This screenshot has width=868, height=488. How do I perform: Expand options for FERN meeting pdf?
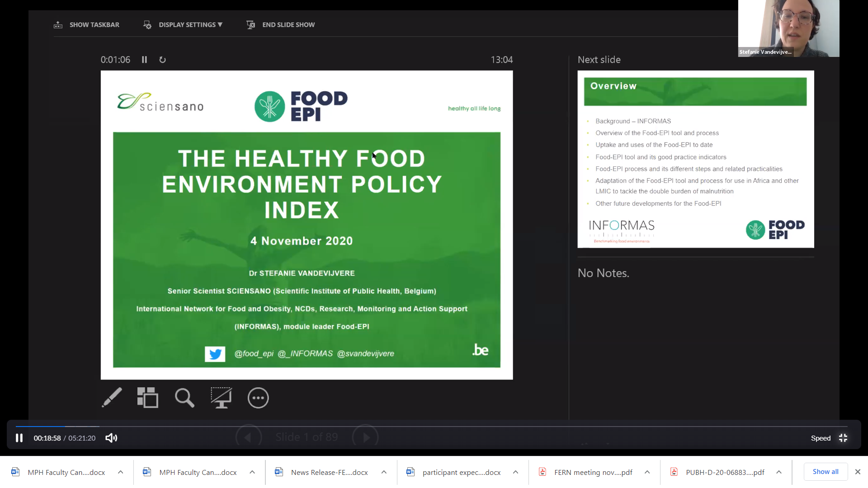tap(647, 472)
